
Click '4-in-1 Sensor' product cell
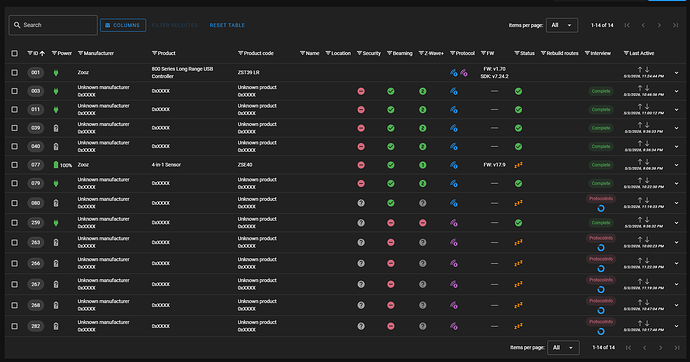point(166,165)
